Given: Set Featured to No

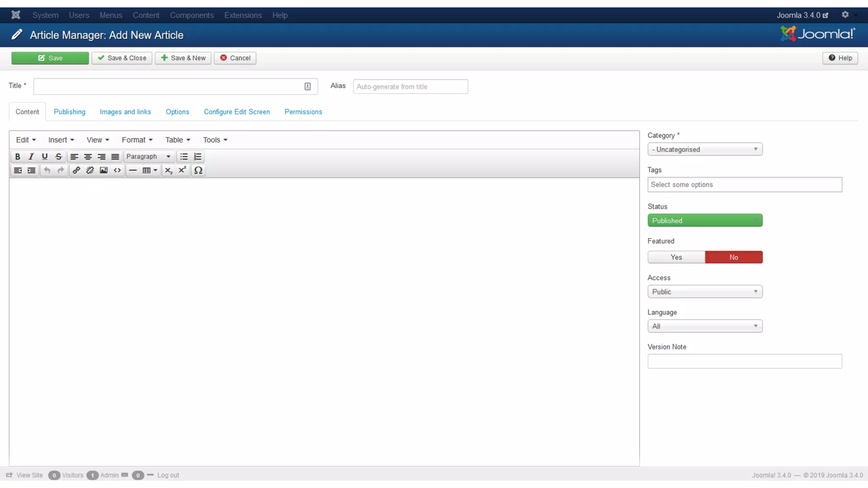Looking at the screenshot, I should tap(733, 257).
